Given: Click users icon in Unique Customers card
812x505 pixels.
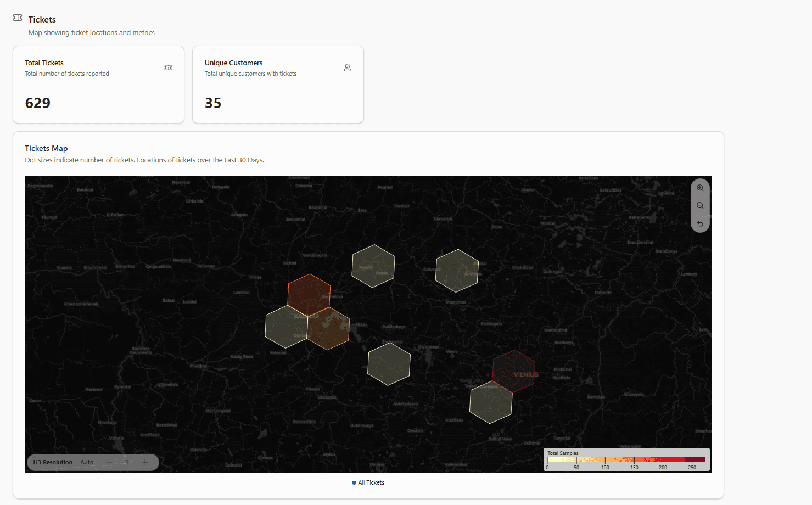Looking at the screenshot, I should (348, 68).
